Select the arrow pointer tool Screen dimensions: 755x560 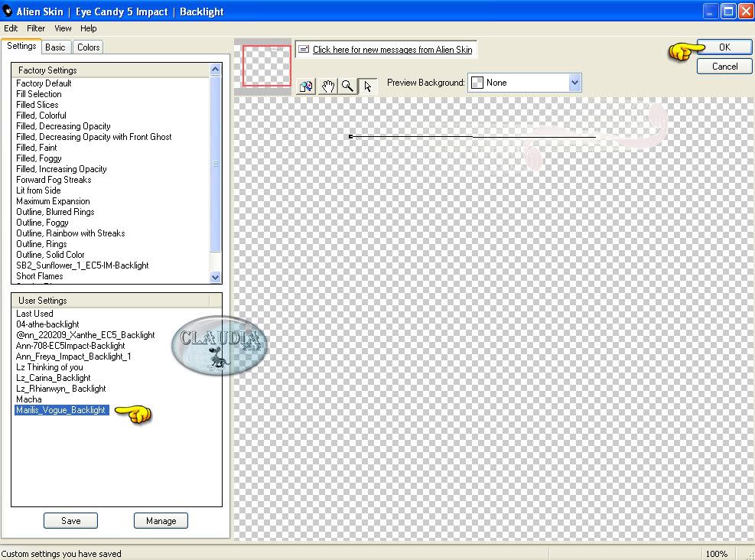(x=368, y=86)
